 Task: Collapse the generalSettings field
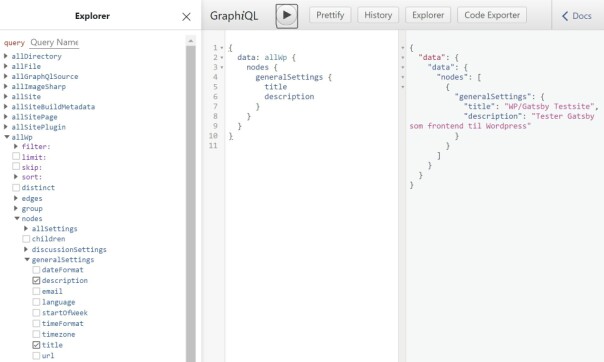27,260
